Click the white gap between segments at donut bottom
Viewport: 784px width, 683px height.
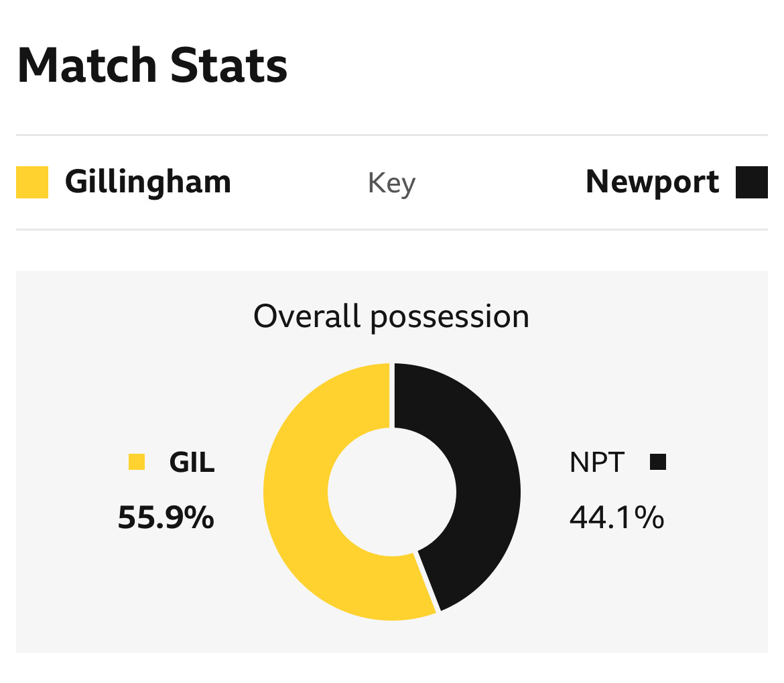pyautogui.click(x=428, y=582)
